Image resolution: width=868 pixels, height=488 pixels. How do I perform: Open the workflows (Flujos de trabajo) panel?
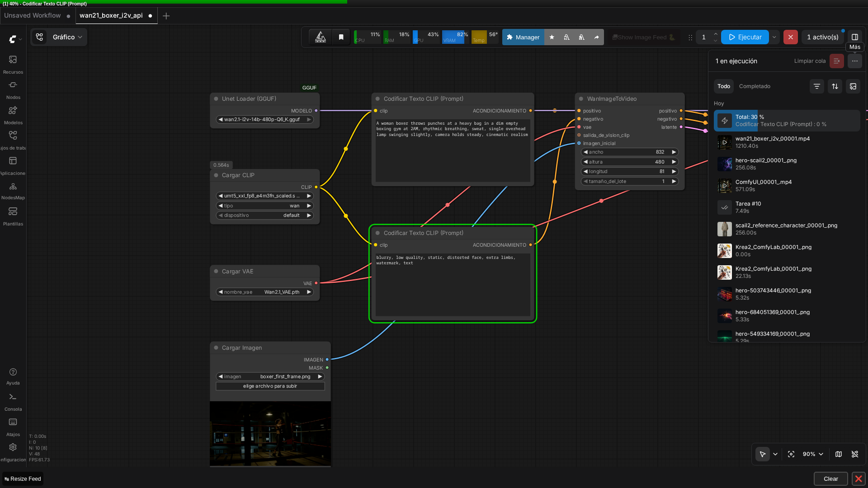(x=13, y=141)
